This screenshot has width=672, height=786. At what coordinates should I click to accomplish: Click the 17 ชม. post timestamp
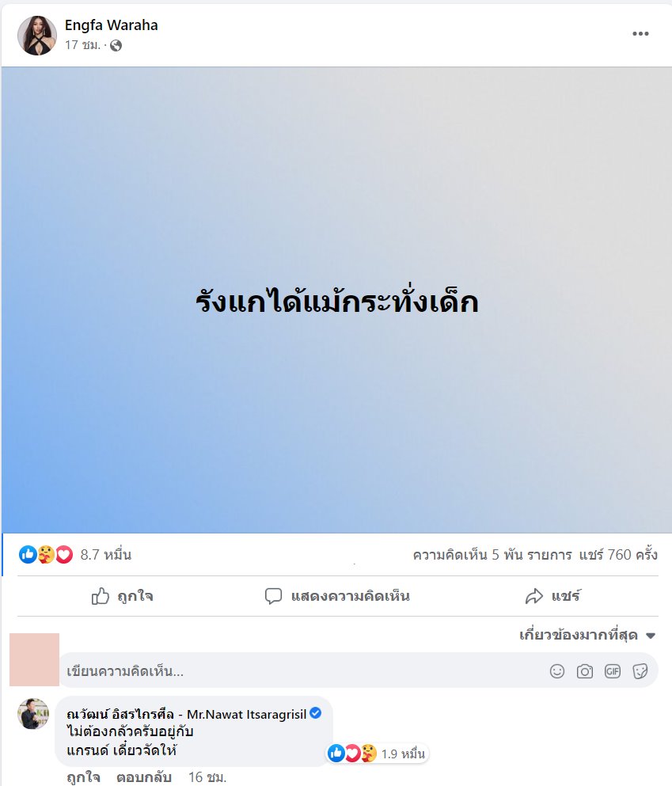coord(82,45)
